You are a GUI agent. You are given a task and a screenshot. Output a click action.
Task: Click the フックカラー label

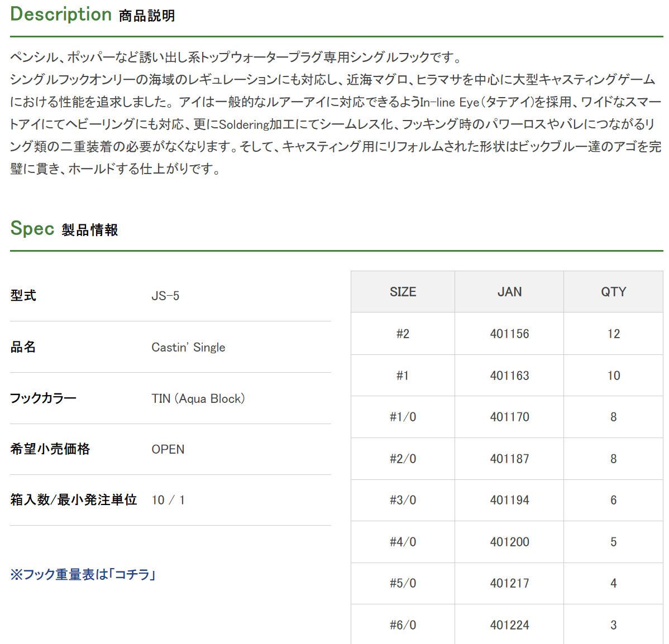tap(43, 398)
